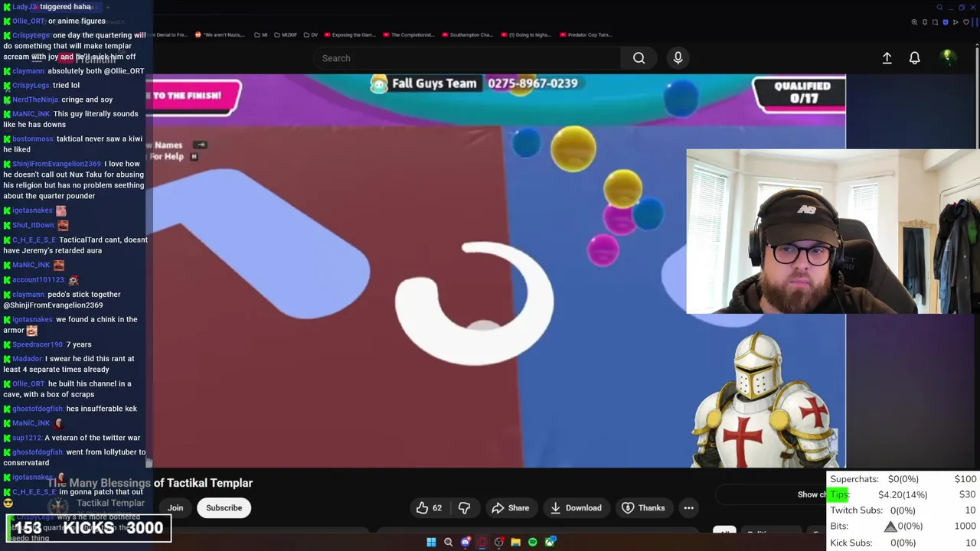Open the browser heart bookmarks icon
The height and width of the screenshot is (551, 980).
click(966, 22)
